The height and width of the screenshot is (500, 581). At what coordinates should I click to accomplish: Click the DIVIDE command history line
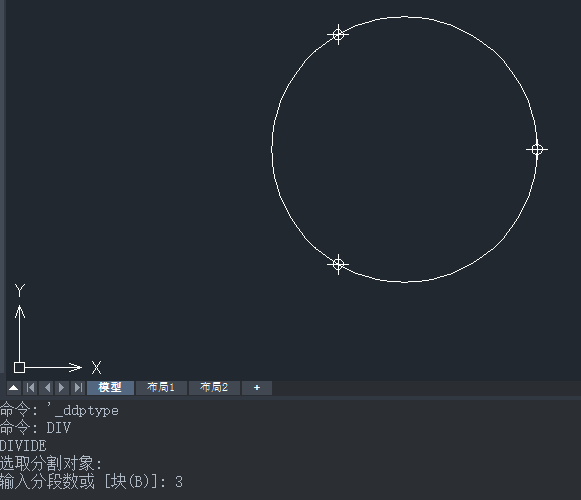pos(23,445)
